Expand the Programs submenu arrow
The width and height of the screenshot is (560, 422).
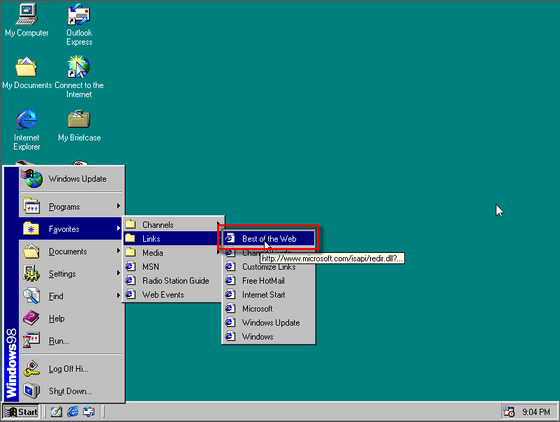(118, 206)
